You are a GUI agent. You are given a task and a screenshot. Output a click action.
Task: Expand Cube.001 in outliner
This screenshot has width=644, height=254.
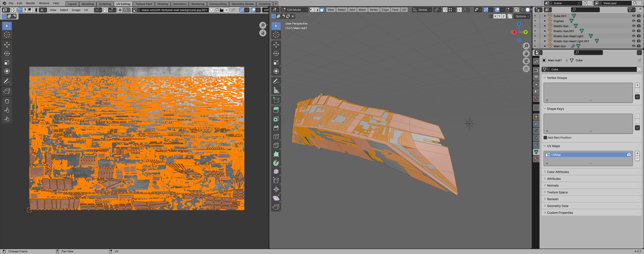(545, 16)
